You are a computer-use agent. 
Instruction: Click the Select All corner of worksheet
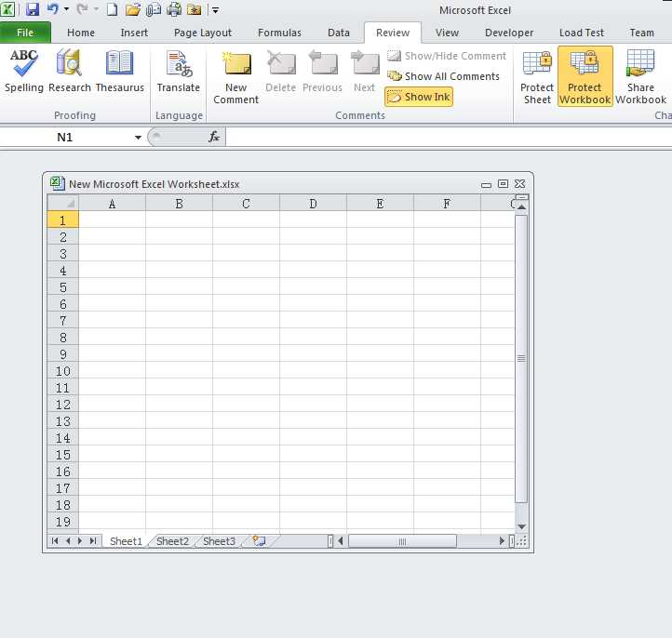click(63, 203)
